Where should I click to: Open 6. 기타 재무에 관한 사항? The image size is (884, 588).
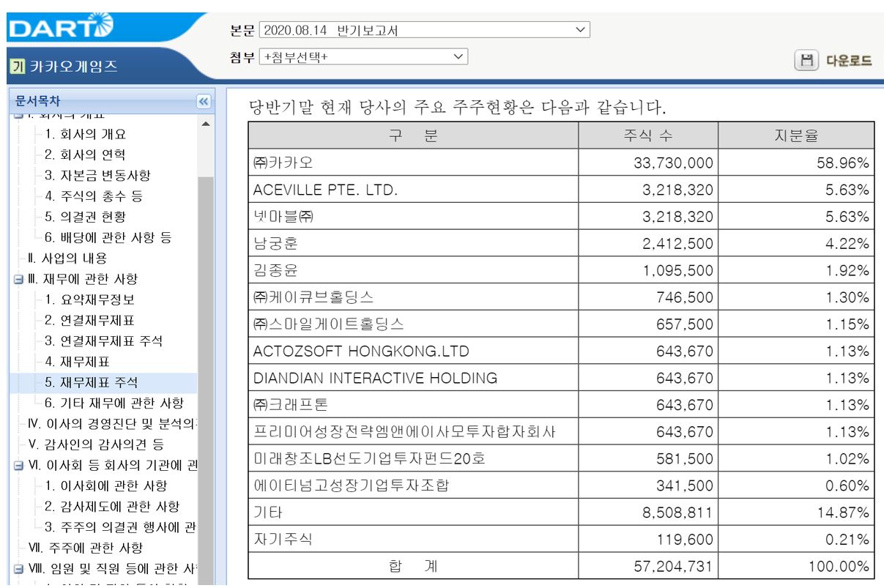[x=114, y=403]
